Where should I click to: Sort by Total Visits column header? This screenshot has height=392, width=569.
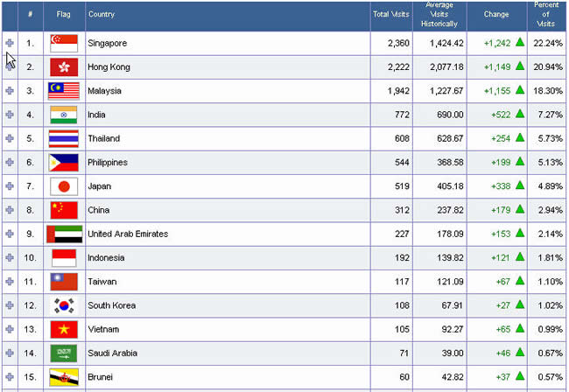coord(391,14)
